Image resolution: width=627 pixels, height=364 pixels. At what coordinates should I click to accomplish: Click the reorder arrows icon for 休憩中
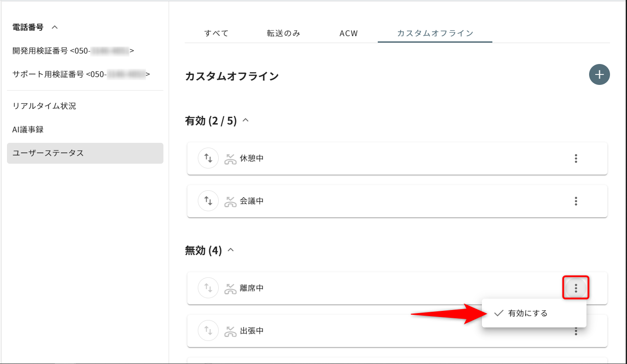pos(208,158)
